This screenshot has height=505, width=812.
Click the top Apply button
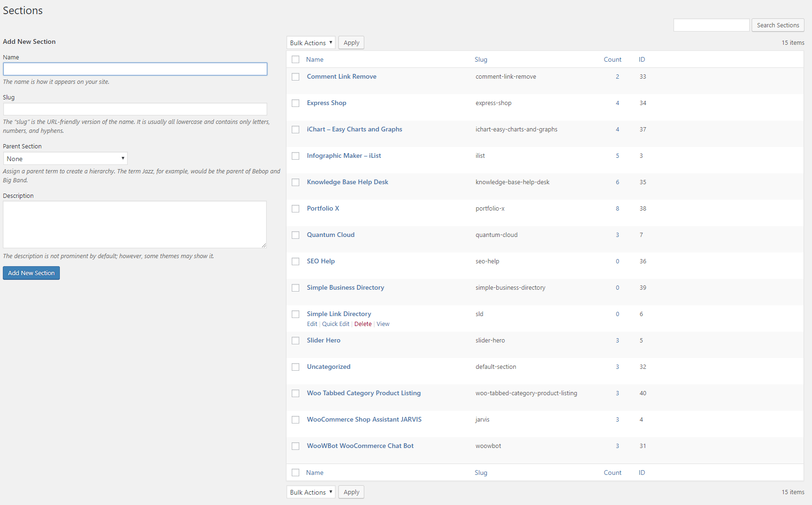pos(352,43)
